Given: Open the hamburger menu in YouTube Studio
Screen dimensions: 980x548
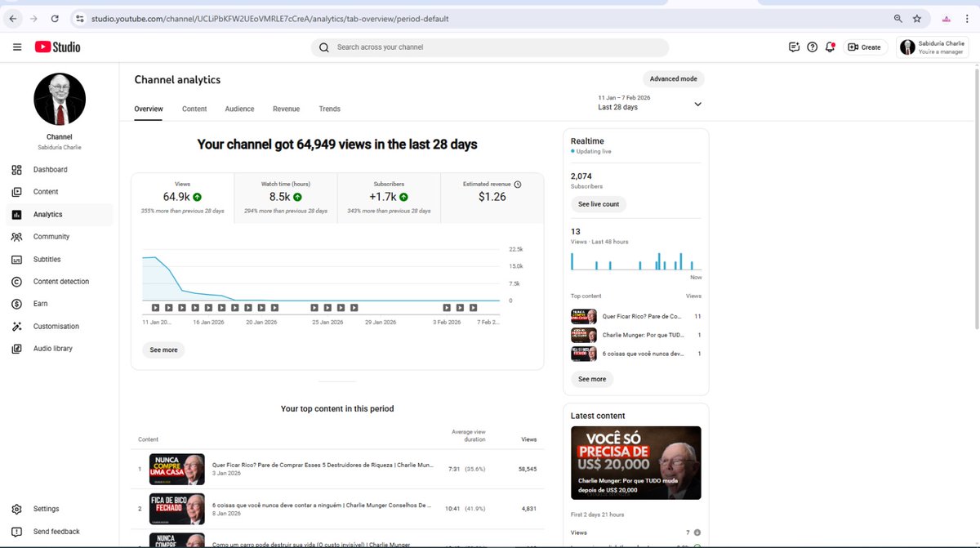Looking at the screenshot, I should pyautogui.click(x=17, y=47).
